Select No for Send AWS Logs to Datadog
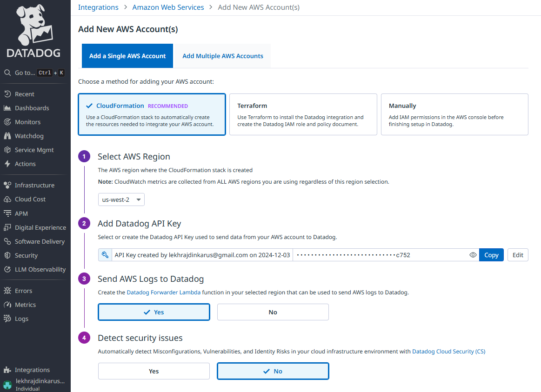The image size is (541, 392). [273, 312]
